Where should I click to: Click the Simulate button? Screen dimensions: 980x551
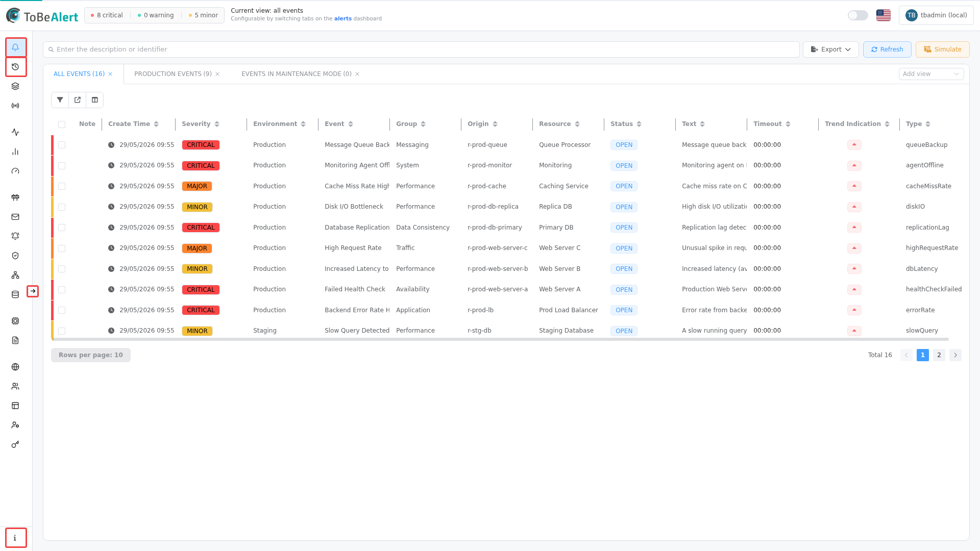942,49
